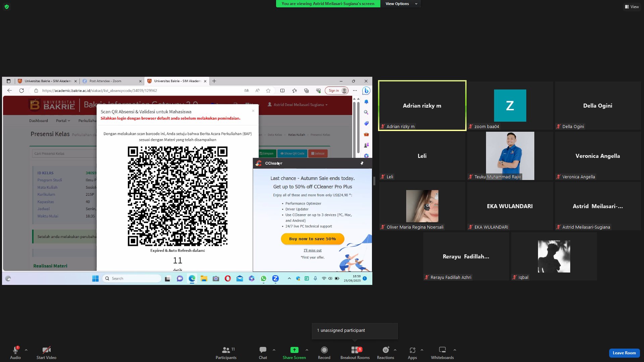Screen dimensions: 644x362
Task: Click Buy now to save 50% in CCleaner
Action: [x=313, y=239]
